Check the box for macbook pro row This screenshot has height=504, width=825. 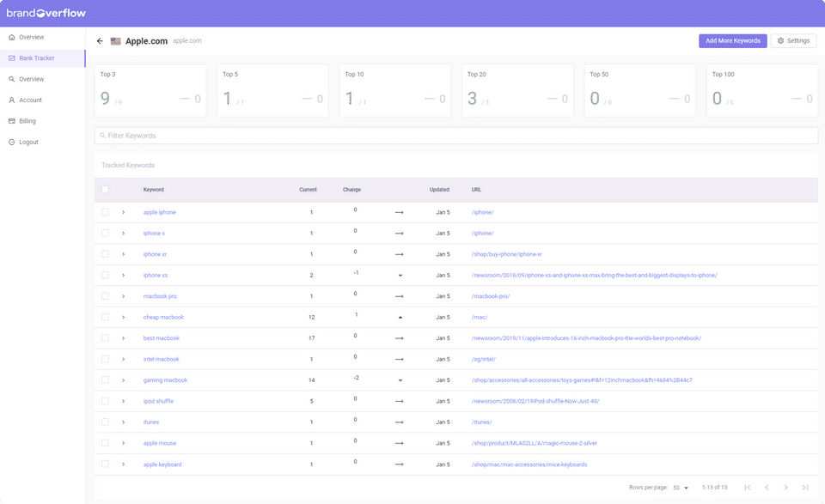pos(105,296)
